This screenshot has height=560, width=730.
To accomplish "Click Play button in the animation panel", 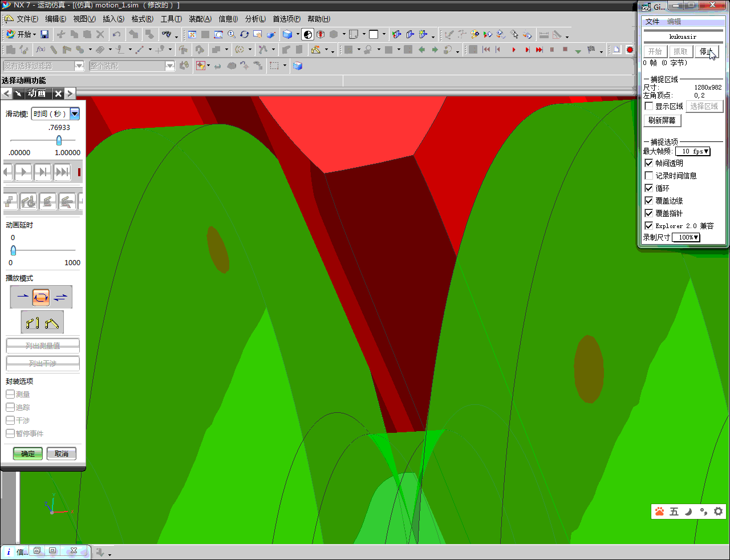I will tap(23, 172).
